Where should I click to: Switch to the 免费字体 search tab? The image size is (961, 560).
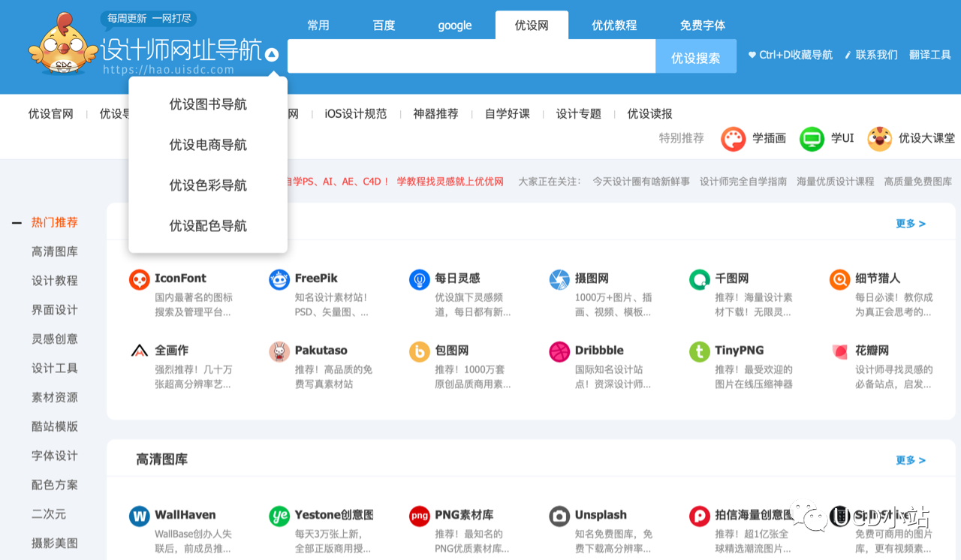click(x=703, y=26)
